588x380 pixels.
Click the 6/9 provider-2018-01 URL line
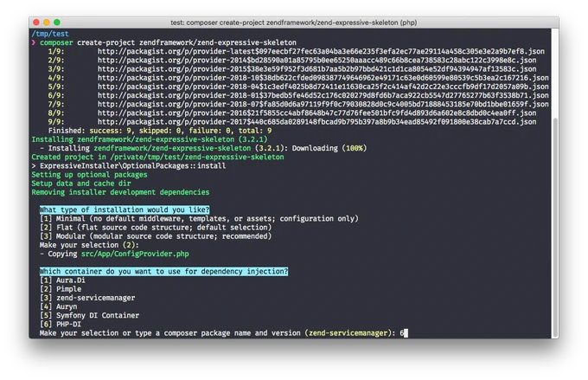click(298, 95)
